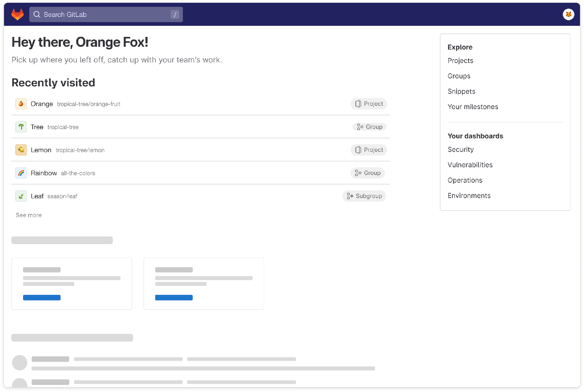Screen dimensions: 584x392
Task: Open the Project badge next to Lemon
Action: click(369, 150)
